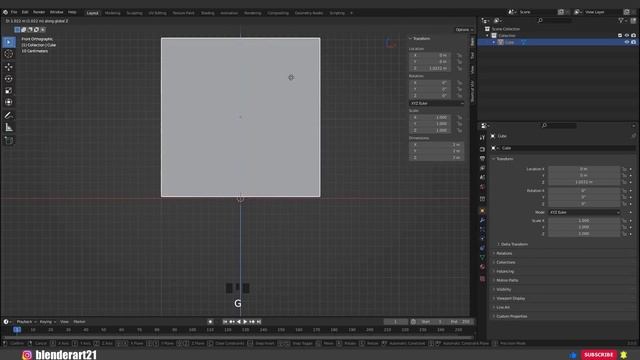Toggle Collection render camera icon in the outliner
Viewport: 640px width, 360px height.
pyautogui.click(x=633, y=36)
